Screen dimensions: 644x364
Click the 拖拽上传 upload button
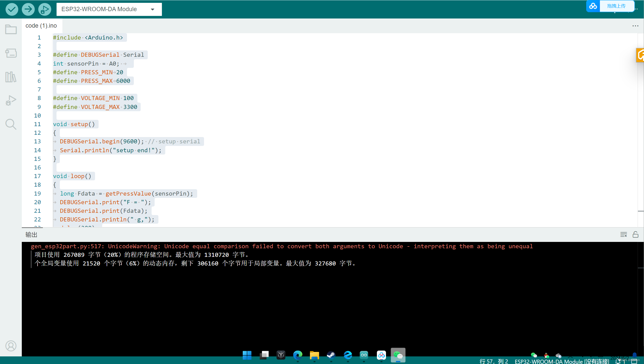click(616, 6)
